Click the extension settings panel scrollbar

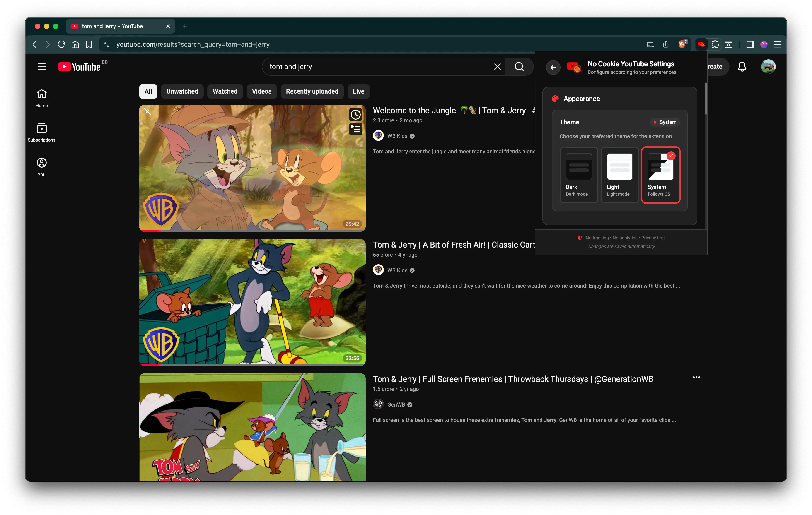point(706,99)
